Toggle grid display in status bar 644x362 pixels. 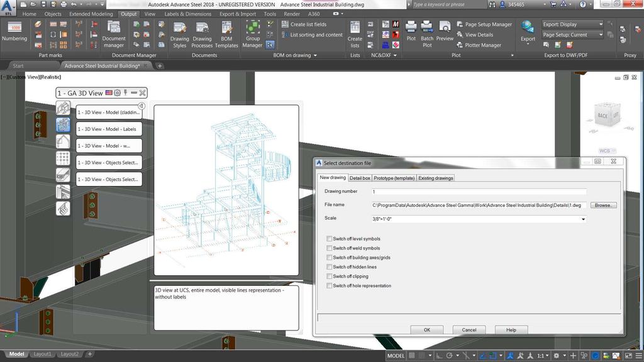point(411,356)
